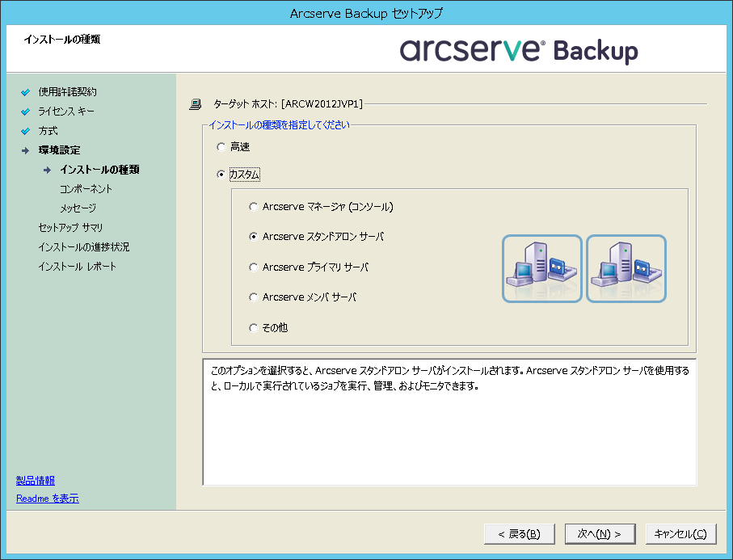Click the target host computer icon

tap(196, 104)
